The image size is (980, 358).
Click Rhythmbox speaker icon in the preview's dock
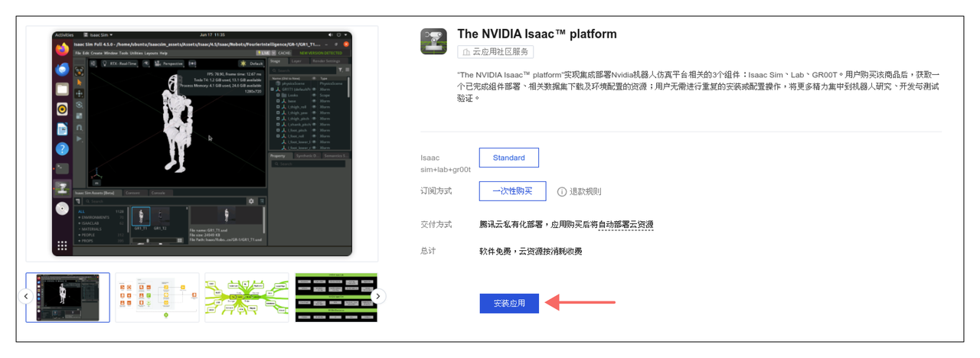(x=62, y=109)
